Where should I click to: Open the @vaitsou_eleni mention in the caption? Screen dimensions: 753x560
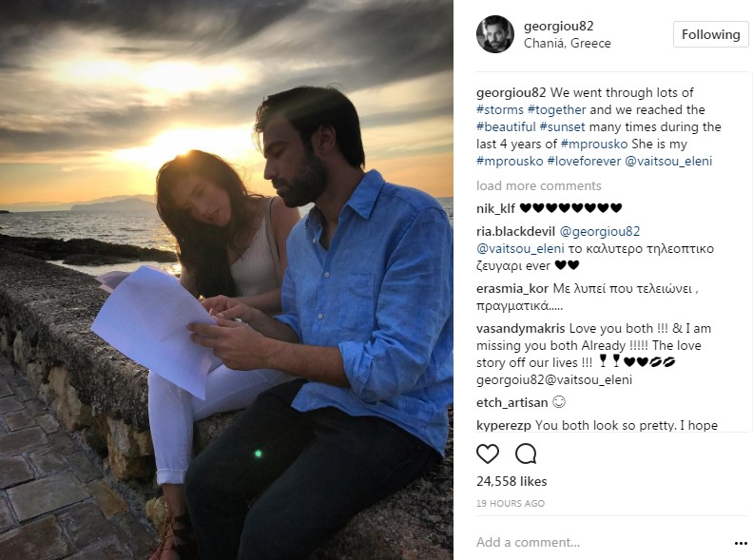coord(668,162)
